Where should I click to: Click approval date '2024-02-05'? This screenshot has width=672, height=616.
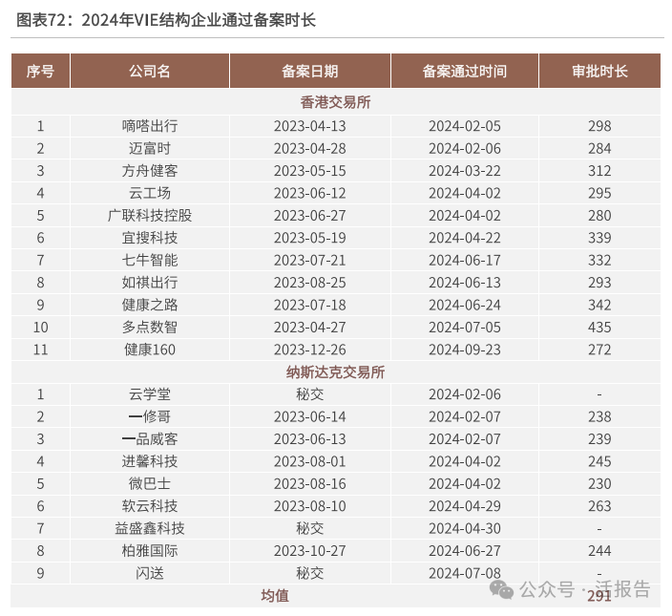pyautogui.click(x=465, y=126)
